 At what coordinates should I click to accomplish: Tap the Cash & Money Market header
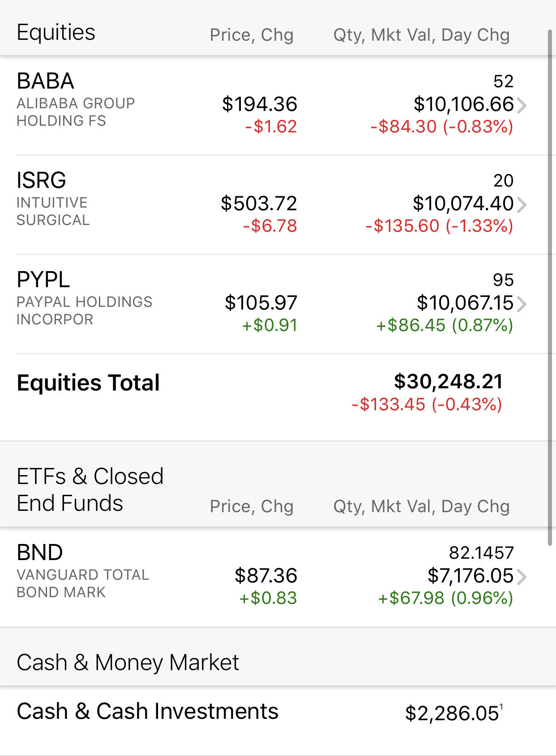point(128,663)
